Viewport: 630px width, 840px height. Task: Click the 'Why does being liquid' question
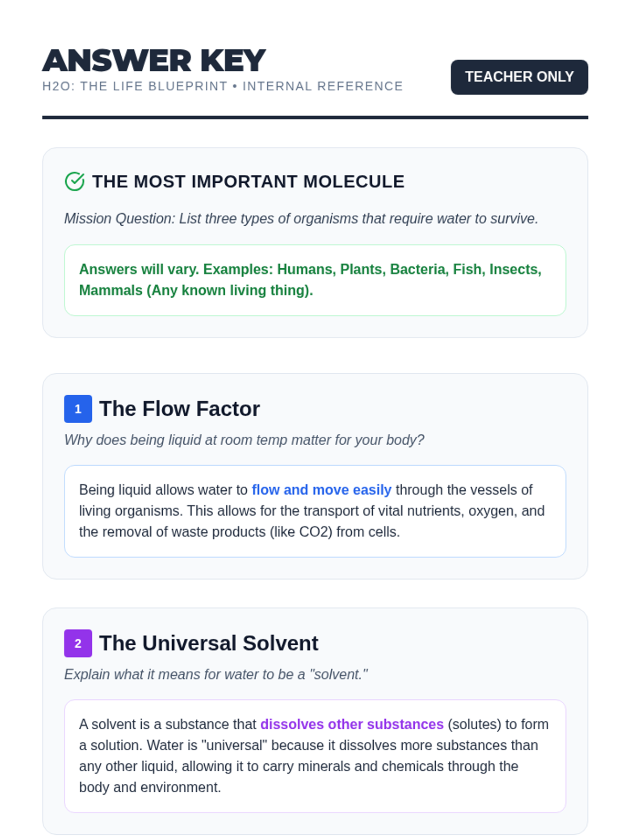[x=244, y=440]
